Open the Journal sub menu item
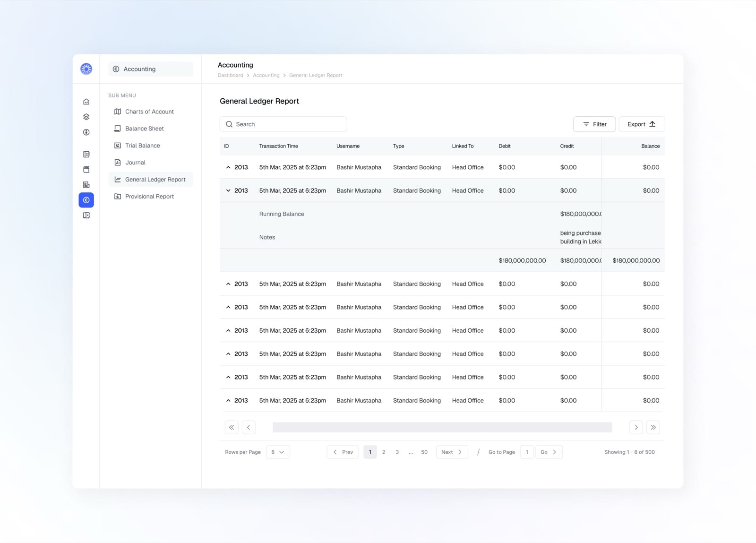The width and height of the screenshot is (756, 543). coord(151,163)
